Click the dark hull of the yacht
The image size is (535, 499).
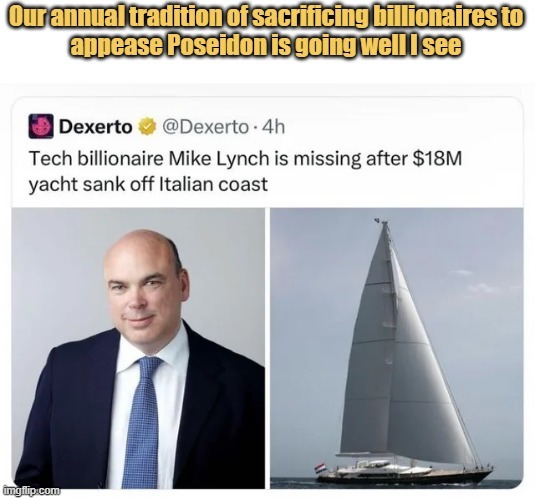click(x=404, y=477)
